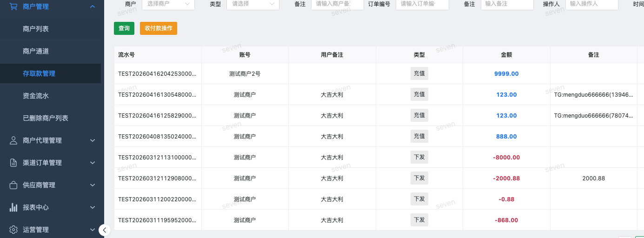The image size is (644, 238).
Task: Open the 类型 请选择 dropdown
Action: 253,4
